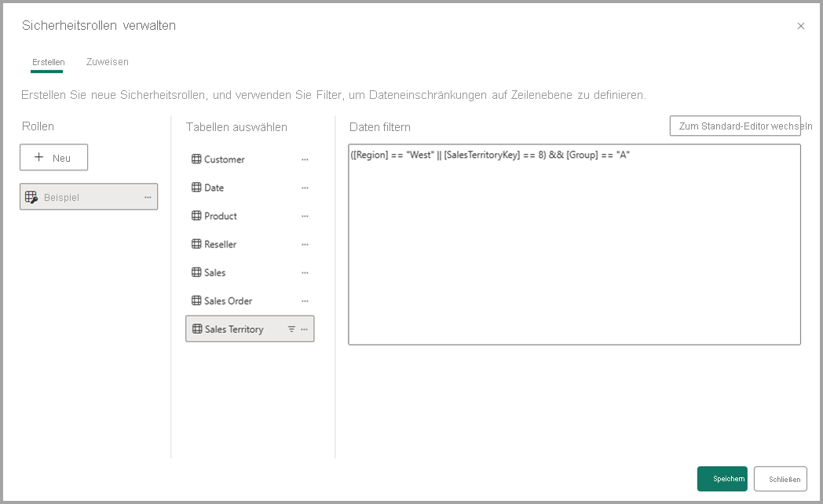Open more options for the Sales Territory table
Image resolution: width=823 pixels, height=504 pixels.
coord(305,330)
